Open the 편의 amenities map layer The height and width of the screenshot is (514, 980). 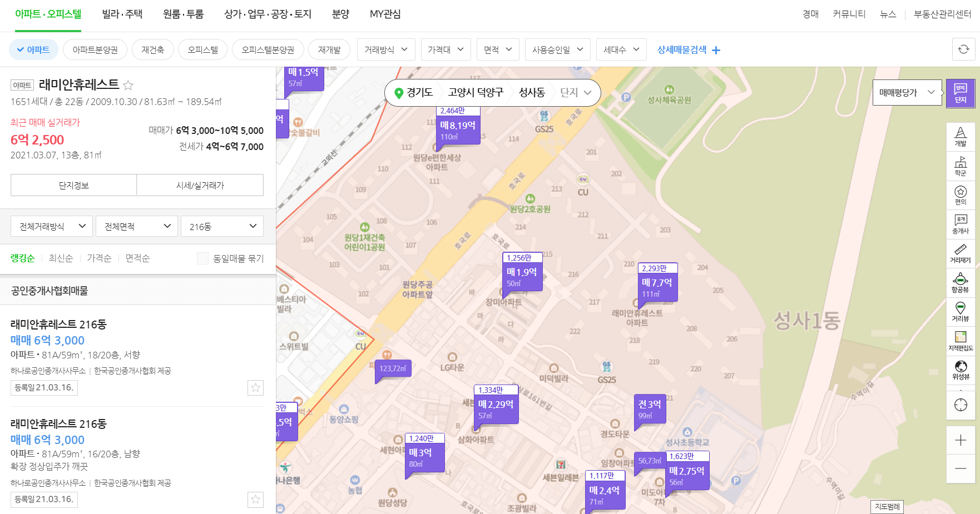pos(961,195)
